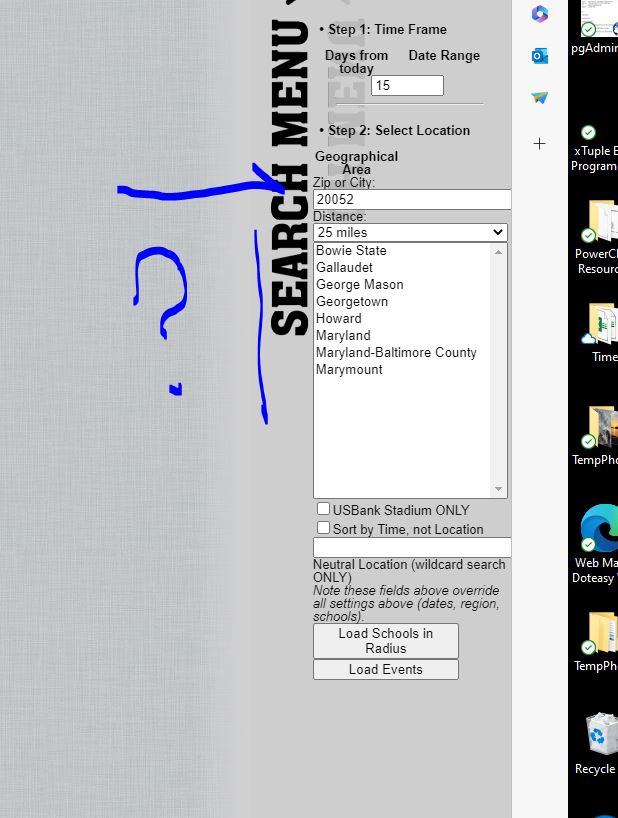Viewport: 618px width, 818px height.
Task: Select Bowie State in the schools list
Action: [x=351, y=250]
